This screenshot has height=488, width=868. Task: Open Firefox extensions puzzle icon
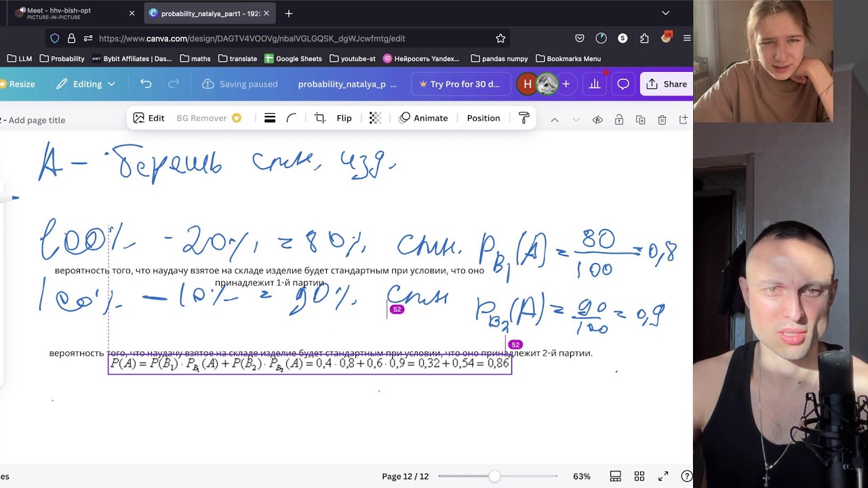tap(644, 39)
